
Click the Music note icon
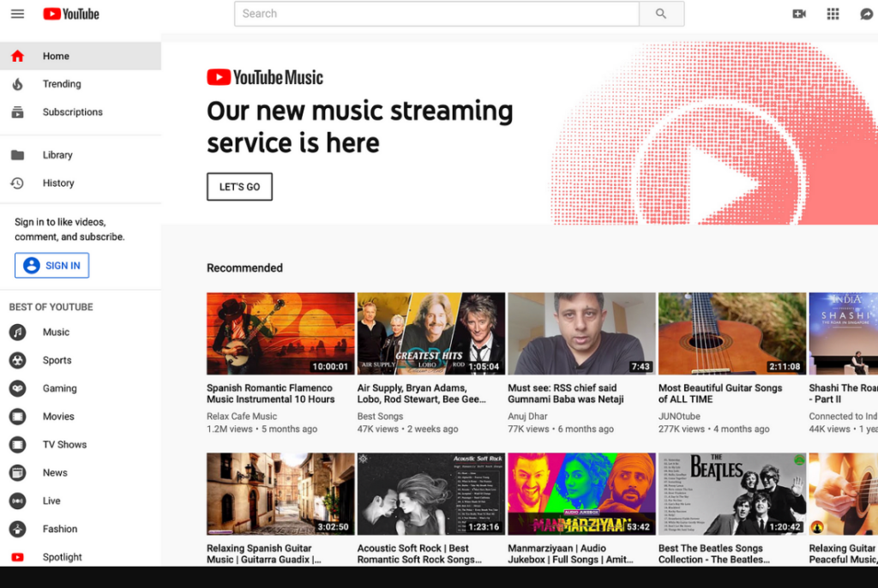(x=17, y=332)
